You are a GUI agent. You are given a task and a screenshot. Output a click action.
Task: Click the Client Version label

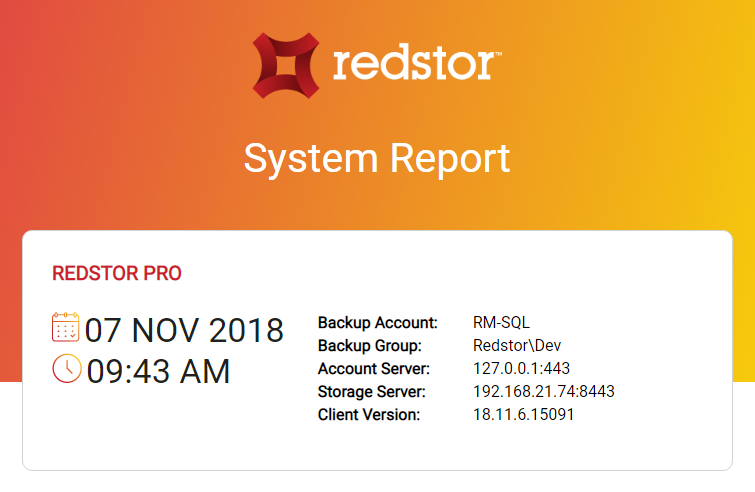click(x=369, y=414)
